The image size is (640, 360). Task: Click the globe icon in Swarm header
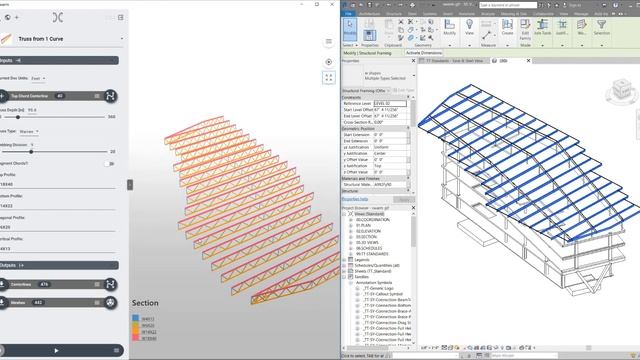pos(8,18)
